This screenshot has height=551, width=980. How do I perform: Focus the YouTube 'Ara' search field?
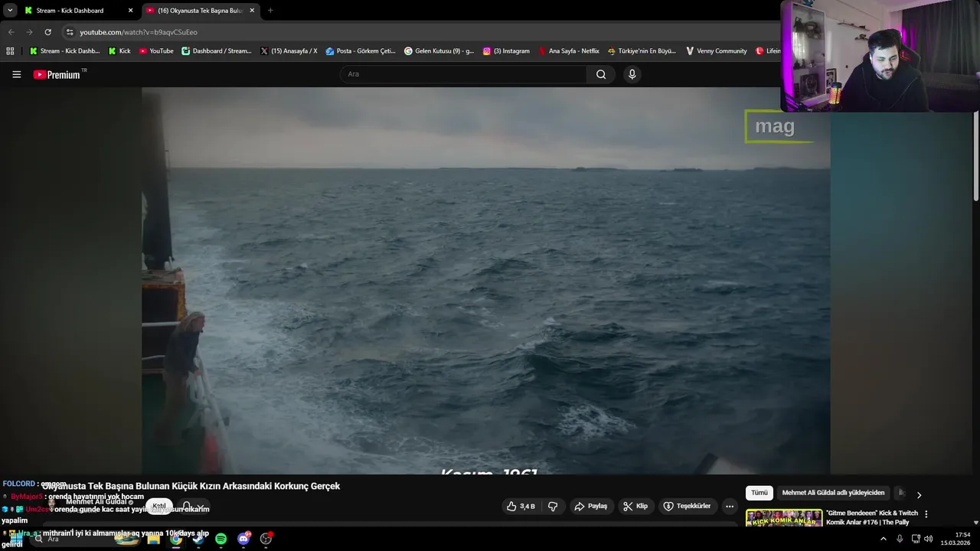coord(463,74)
